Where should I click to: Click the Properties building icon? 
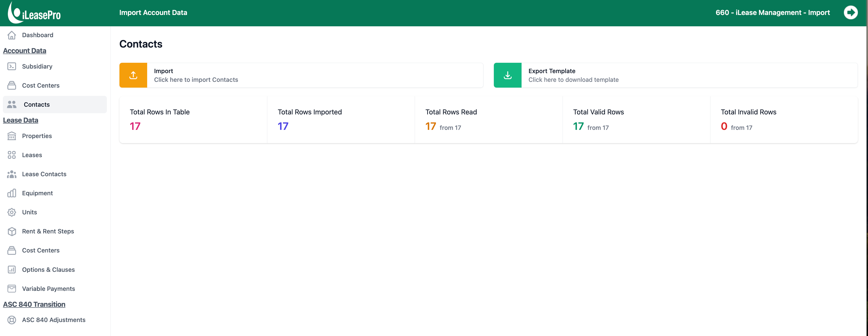12,136
